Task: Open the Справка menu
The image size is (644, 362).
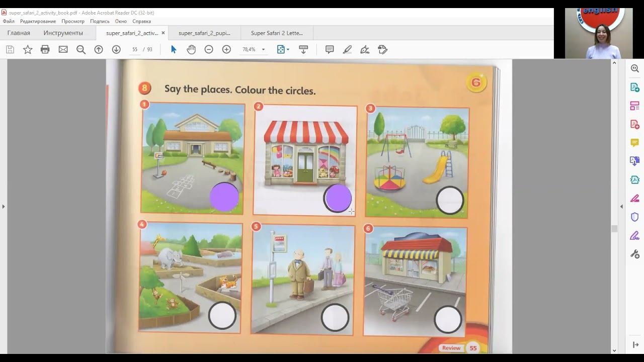Action: 141,21
